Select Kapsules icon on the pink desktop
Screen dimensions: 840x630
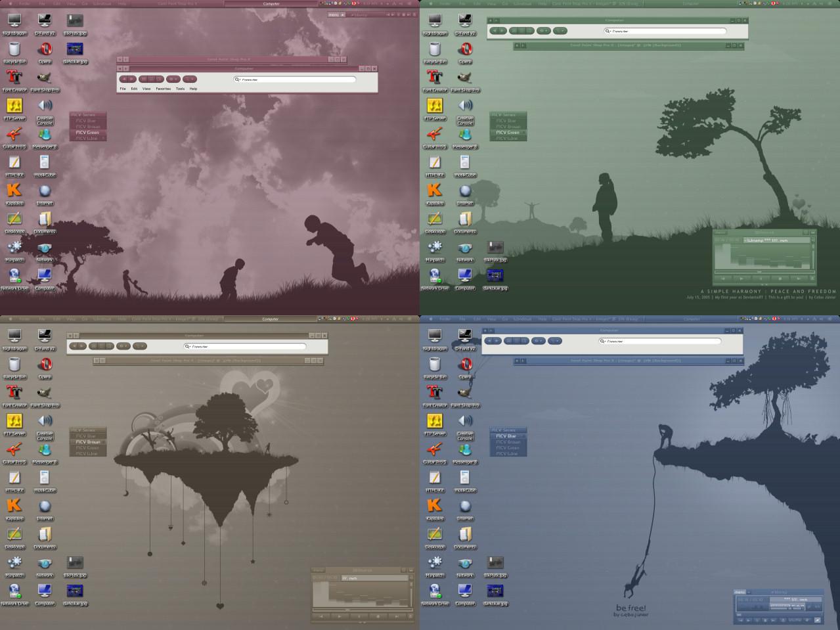(14, 193)
